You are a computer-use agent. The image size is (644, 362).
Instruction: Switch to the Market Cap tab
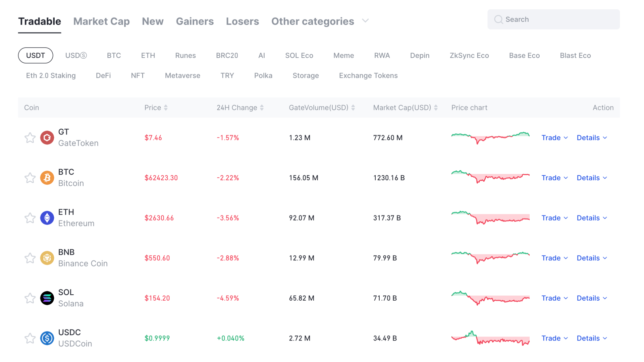click(101, 21)
